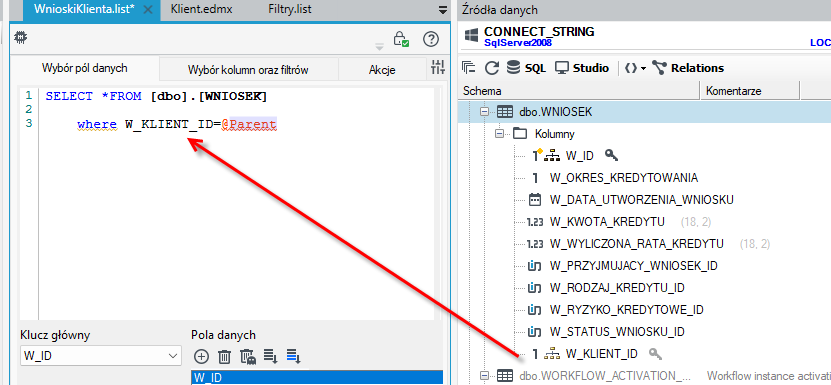831x385 pixels.
Task: Open help with the question mark icon
Action: coord(431,39)
